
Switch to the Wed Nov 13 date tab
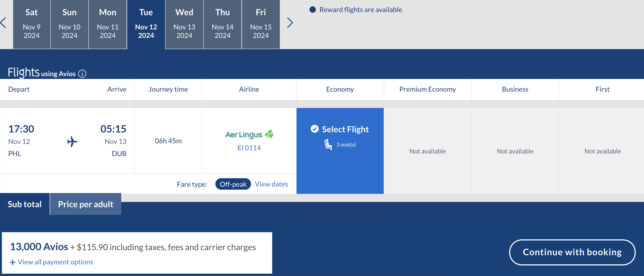click(184, 24)
